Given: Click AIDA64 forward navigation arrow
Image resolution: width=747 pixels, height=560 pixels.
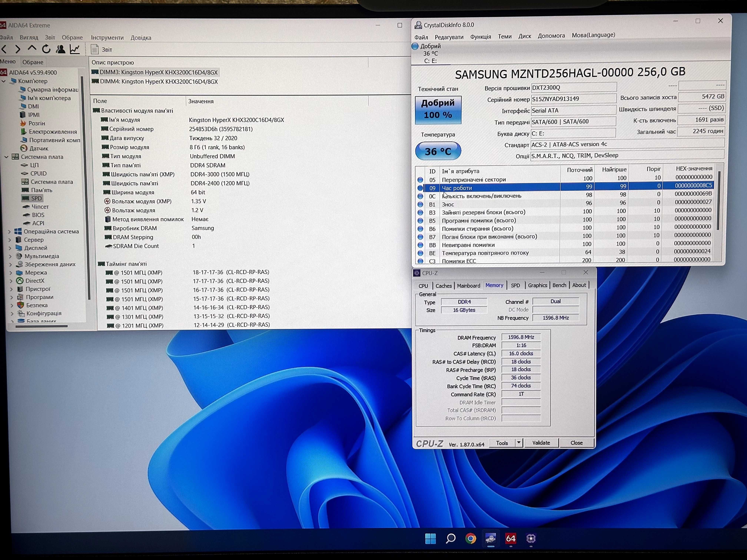Looking at the screenshot, I should tap(18, 50).
